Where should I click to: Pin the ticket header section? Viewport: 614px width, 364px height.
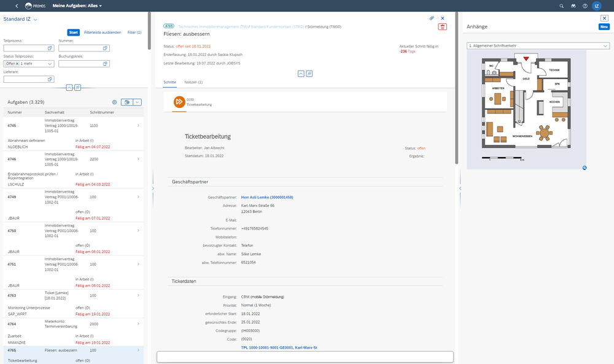tap(309, 73)
